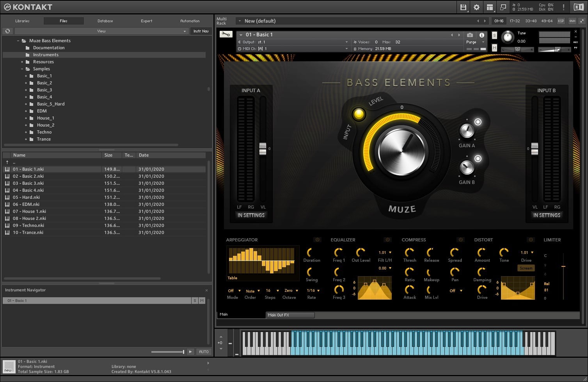The width and height of the screenshot is (588, 382).
Task: Click the camera snapshot icon
Action: point(470,35)
